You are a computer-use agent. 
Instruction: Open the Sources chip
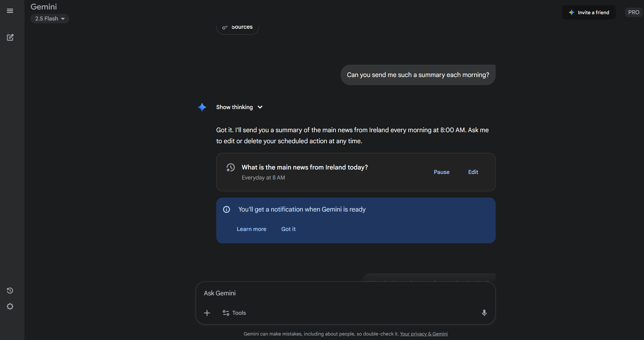(238, 27)
